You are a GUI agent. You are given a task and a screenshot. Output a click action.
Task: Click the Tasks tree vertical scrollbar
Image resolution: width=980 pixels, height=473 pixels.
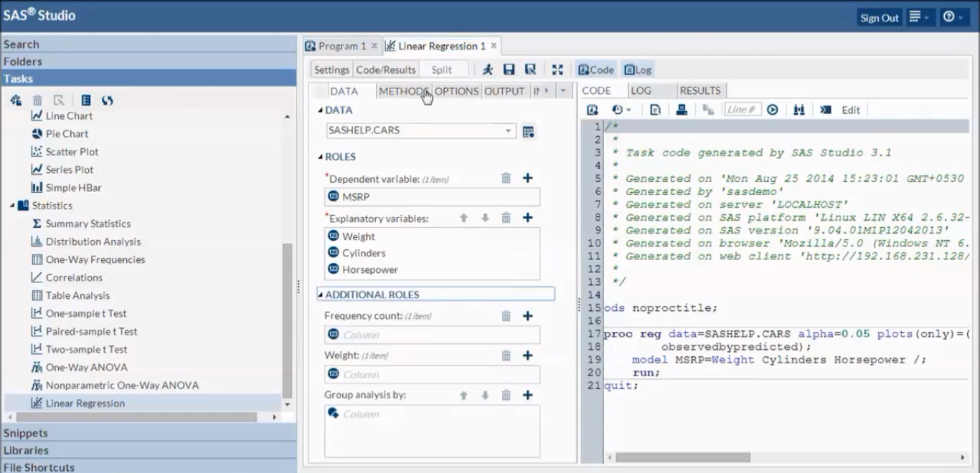coord(287,320)
